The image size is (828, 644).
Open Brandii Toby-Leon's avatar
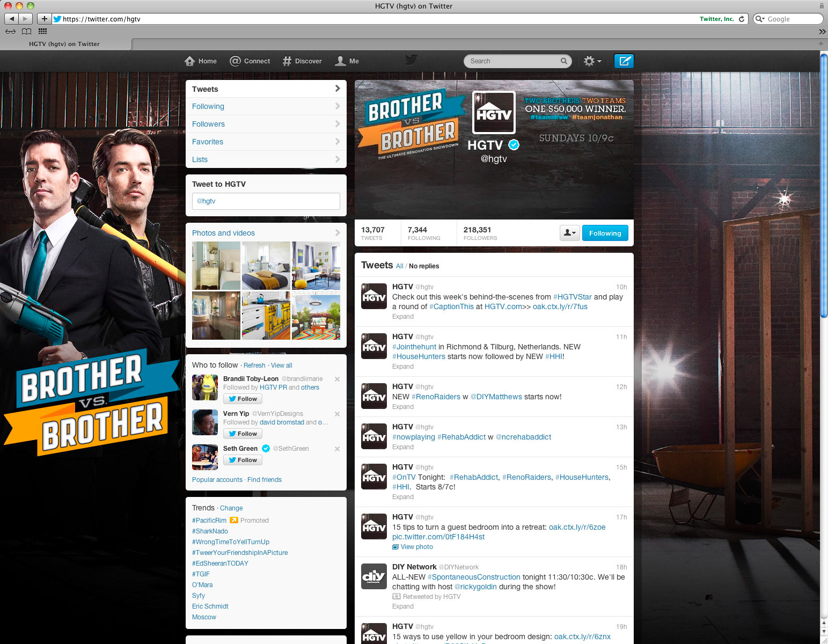point(205,387)
